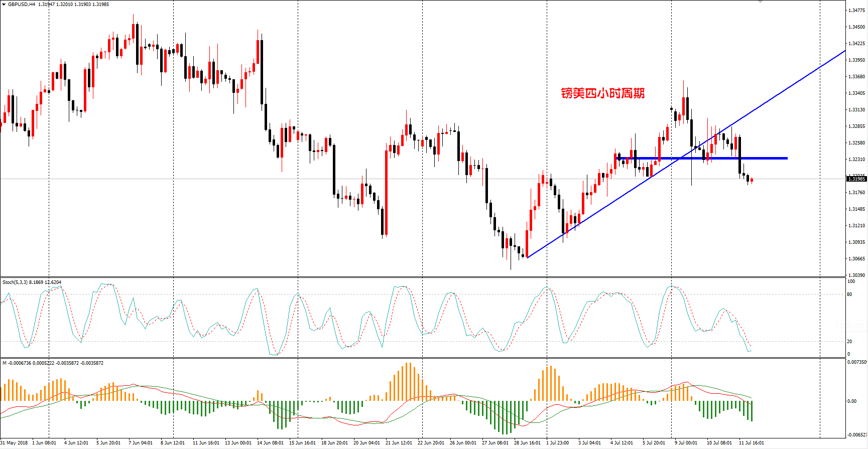Click the 1.34775 price axis label

[x=856, y=11]
